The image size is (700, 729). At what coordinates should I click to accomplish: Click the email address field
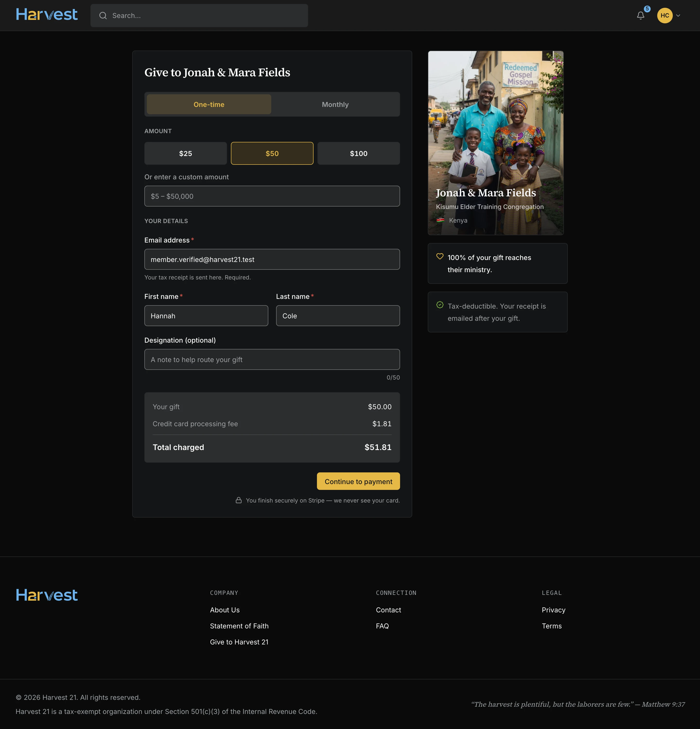(272, 260)
